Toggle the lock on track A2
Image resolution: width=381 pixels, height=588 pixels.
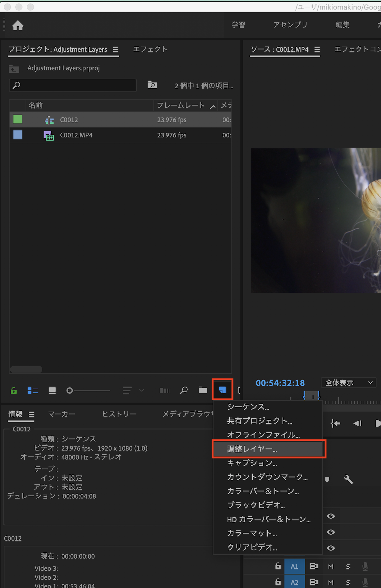tap(278, 582)
